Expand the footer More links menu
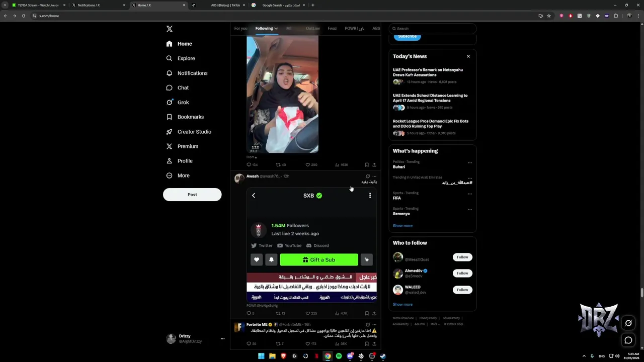Viewport: 644px width, 362px height. pos(435,324)
